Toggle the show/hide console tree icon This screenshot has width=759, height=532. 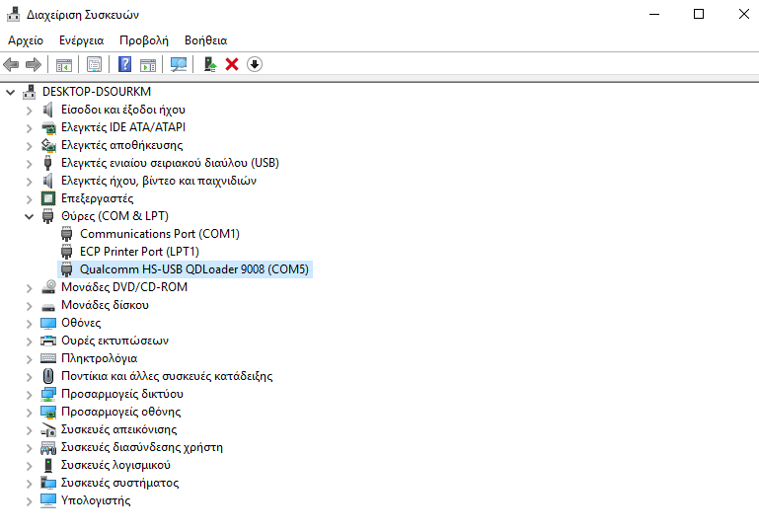click(63, 64)
